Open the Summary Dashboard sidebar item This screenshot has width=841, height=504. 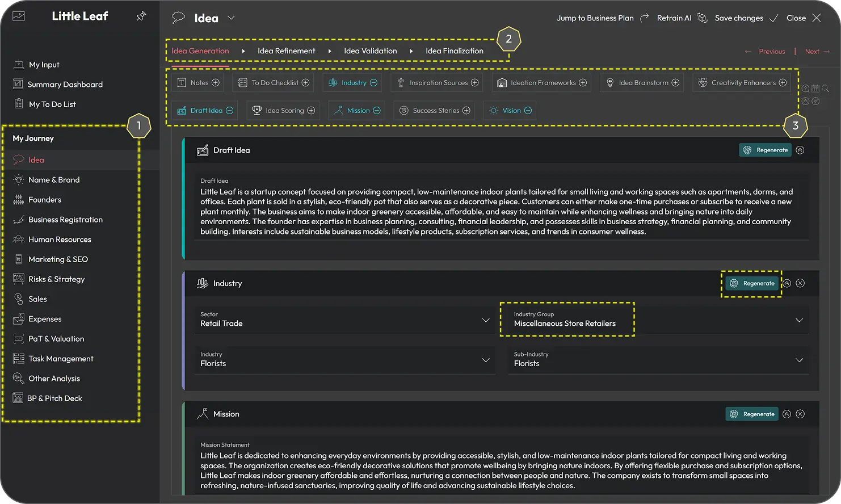[65, 85]
